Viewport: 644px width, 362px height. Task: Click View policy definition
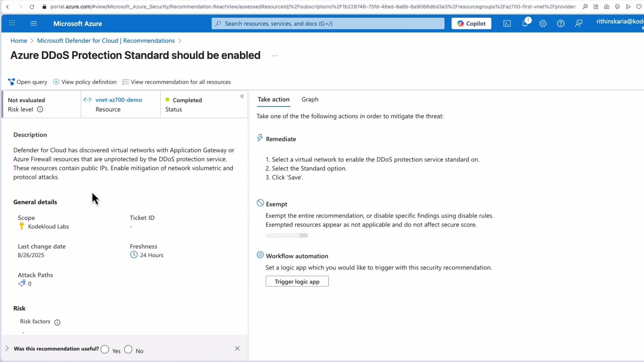click(85, 82)
